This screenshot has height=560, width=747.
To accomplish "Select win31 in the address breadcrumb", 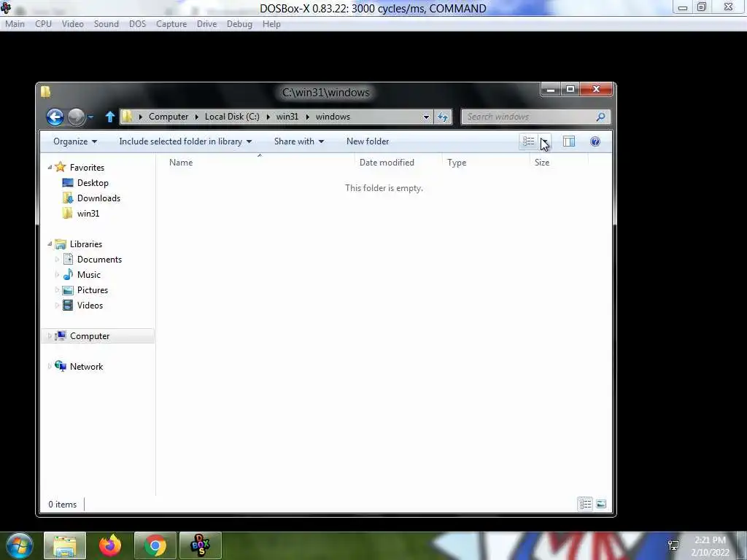I will 287,117.
